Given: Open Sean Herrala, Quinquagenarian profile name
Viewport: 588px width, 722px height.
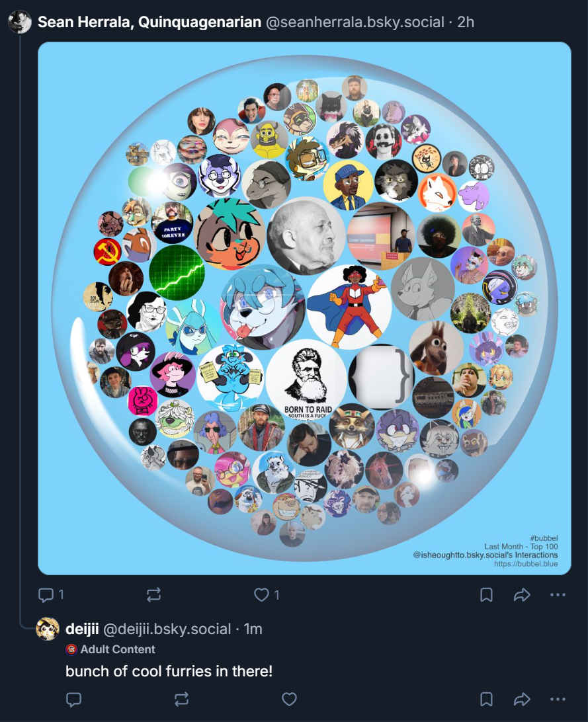Looking at the screenshot, I should pyautogui.click(x=149, y=22).
